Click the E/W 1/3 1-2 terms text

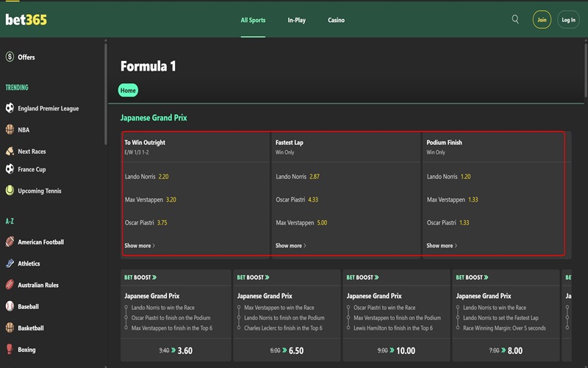click(137, 152)
